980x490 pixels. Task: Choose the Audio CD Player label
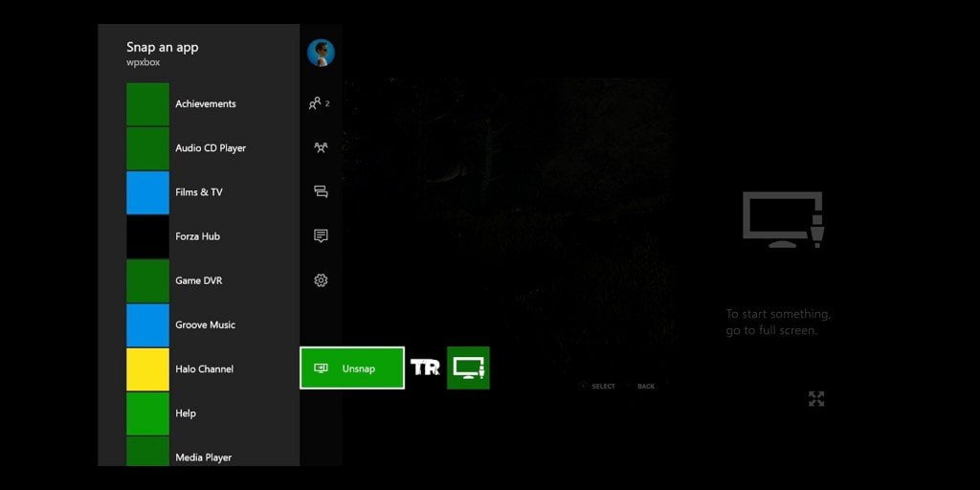[211, 148]
